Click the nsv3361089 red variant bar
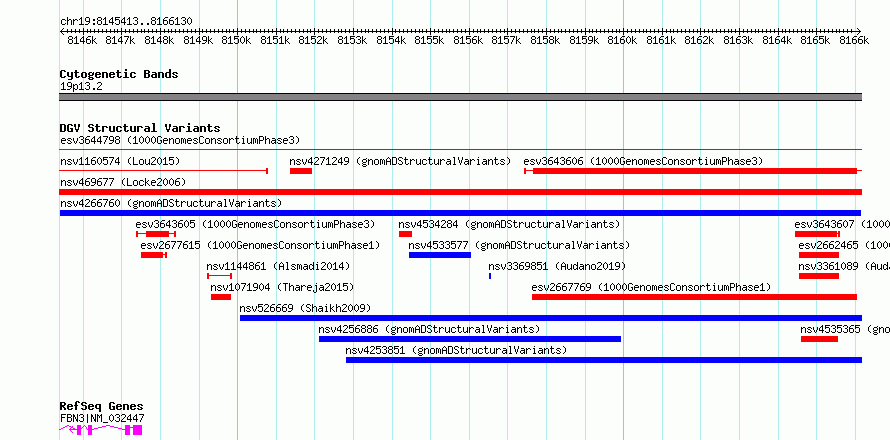This screenshot has width=890, height=440. pyautogui.click(x=818, y=276)
